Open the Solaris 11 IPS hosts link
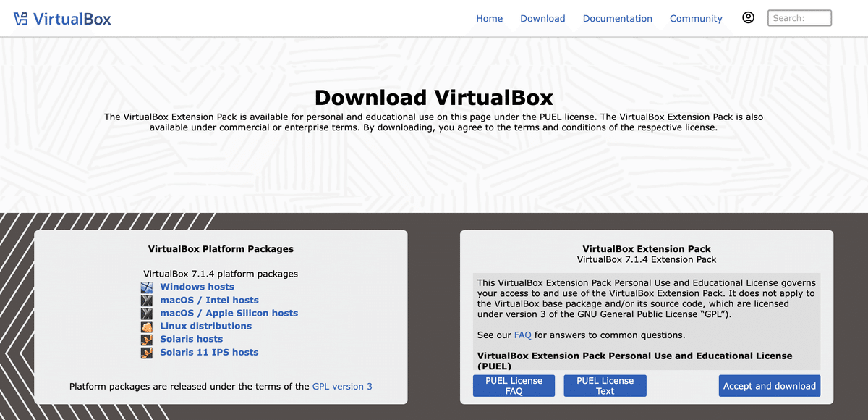868x420 pixels. 209,352
